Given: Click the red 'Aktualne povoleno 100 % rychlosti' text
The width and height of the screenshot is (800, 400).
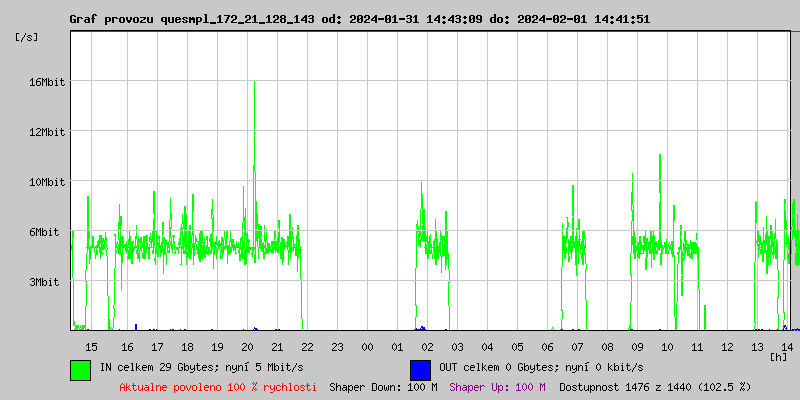Looking at the screenshot, I should click(x=218, y=386).
